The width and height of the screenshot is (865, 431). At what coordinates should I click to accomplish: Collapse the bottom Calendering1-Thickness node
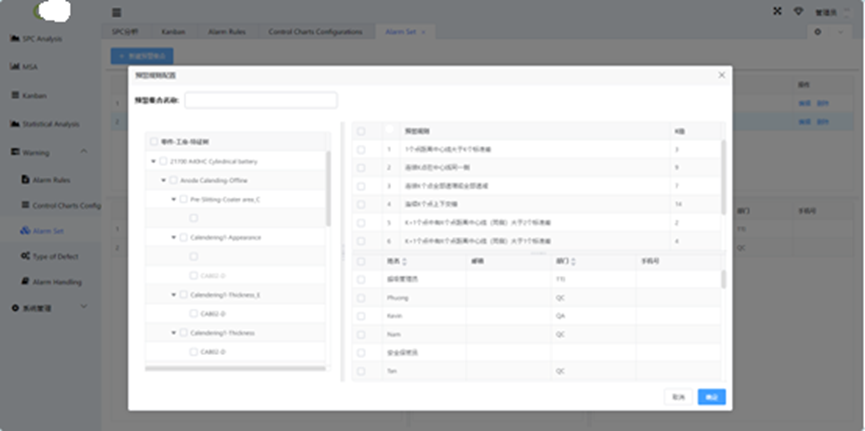174,333
